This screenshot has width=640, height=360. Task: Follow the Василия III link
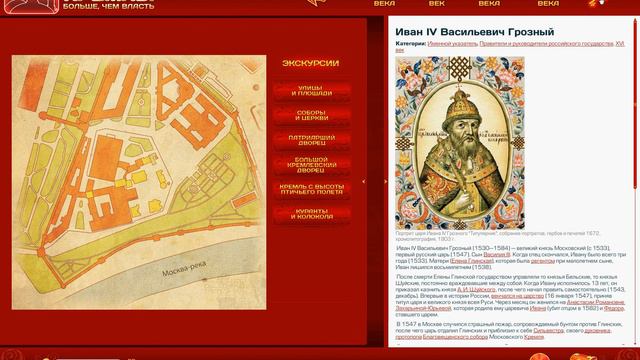pos(497,254)
